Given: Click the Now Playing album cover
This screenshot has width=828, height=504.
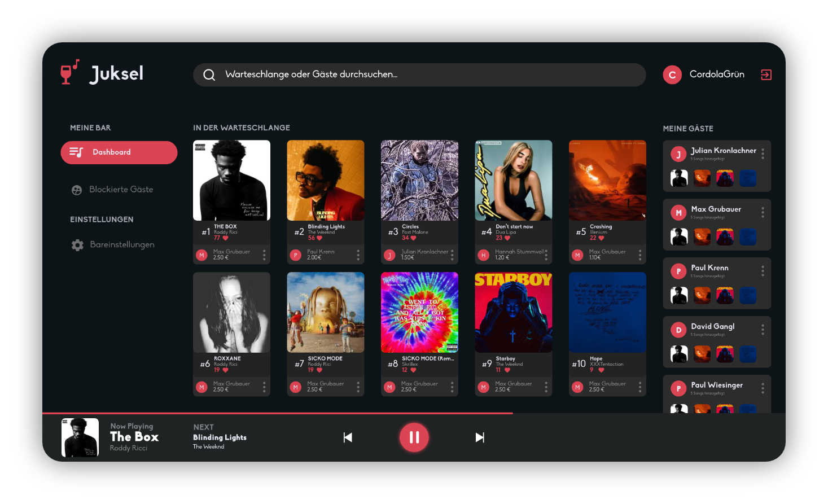Looking at the screenshot, I should [80, 437].
